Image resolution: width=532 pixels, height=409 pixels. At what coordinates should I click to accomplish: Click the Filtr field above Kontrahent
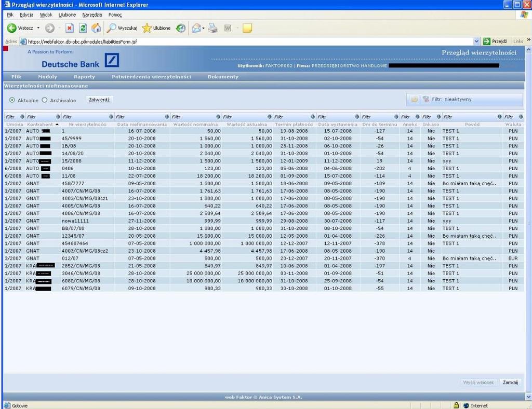coord(40,117)
